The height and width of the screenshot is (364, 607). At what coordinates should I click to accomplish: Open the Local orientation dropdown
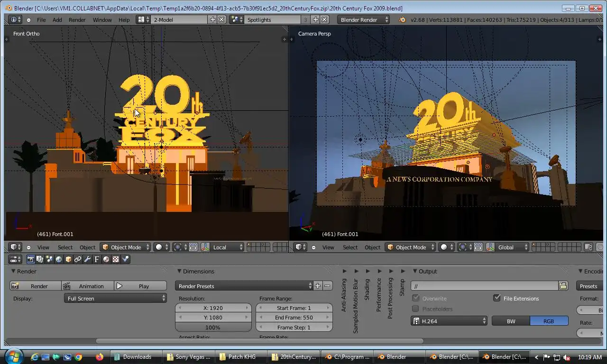pos(227,247)
